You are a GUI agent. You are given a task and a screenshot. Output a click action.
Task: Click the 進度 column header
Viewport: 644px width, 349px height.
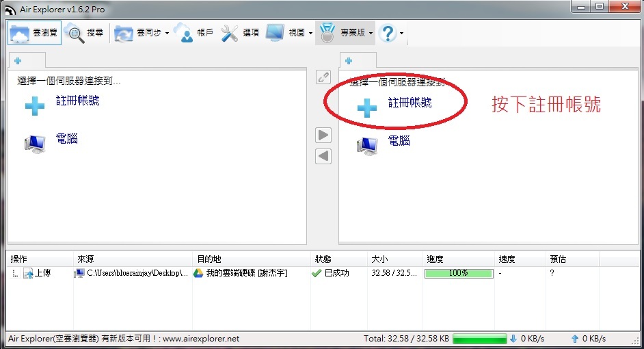pyautogui.click(x=459, y=259)
